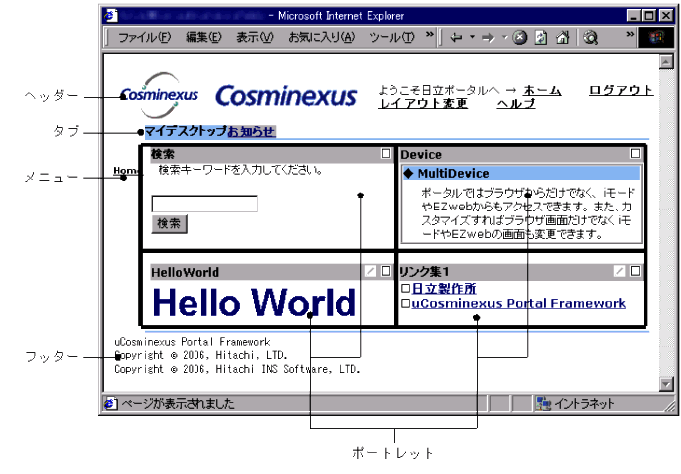Select the マイデスクトップ tab

(185, 131)
